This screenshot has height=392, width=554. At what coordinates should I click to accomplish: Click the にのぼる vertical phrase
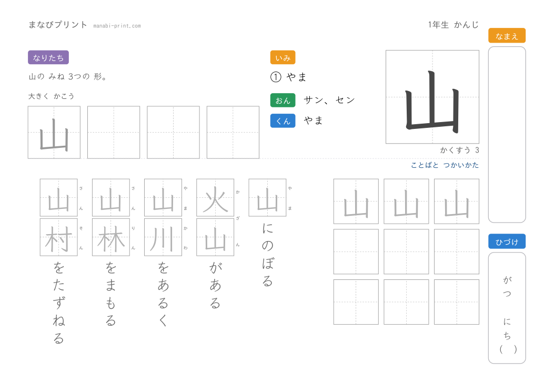point(267,255)
